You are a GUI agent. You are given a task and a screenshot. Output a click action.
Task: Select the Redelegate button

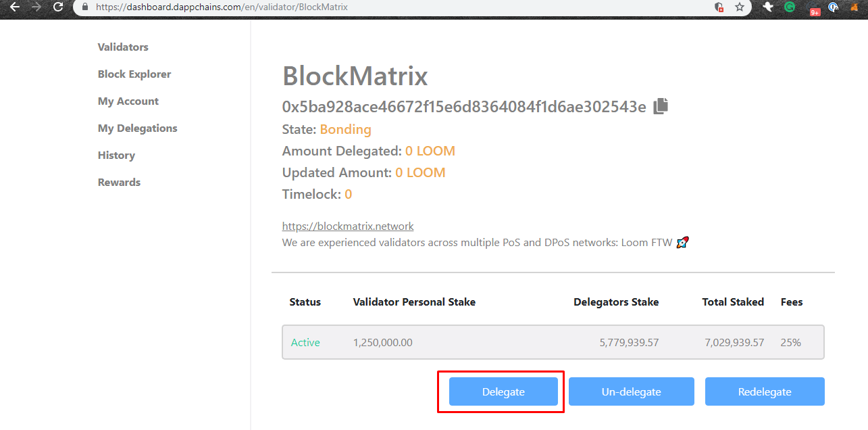tap(764, 391)
